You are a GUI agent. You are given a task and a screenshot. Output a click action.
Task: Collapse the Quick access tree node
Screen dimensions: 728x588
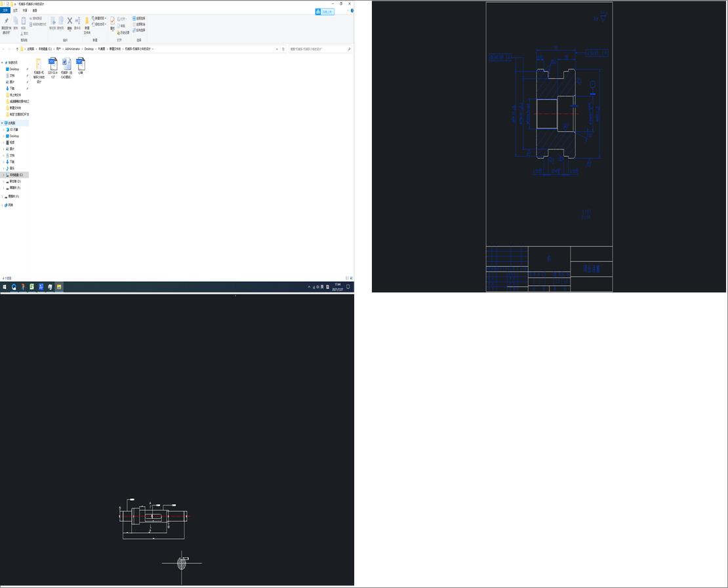click(2, 63)
